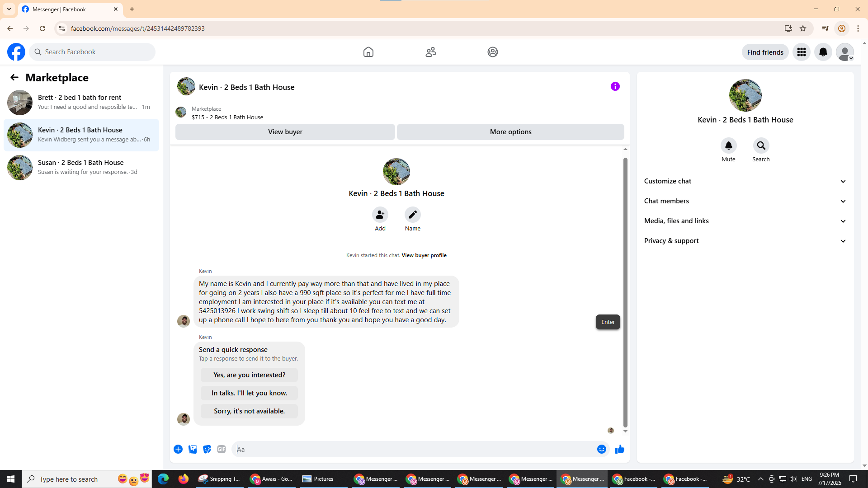Viewport: 868px width, 488px height.
Task: Click the Find friends button
Action: click(765, 52)
